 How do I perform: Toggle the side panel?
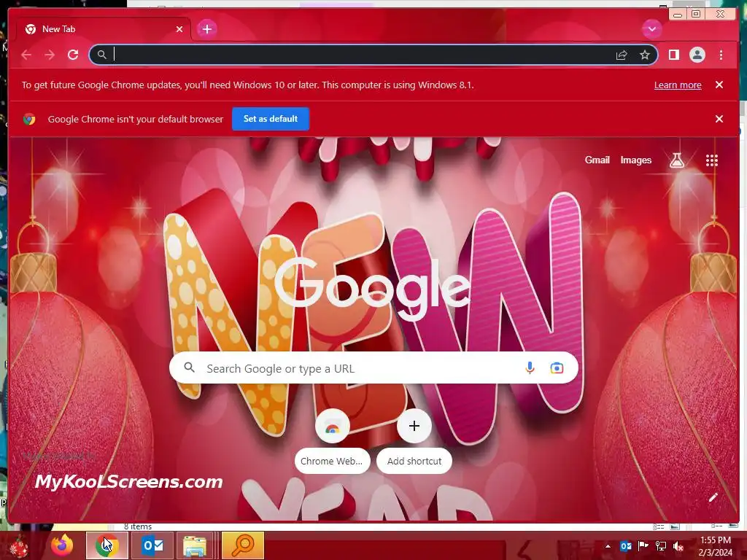tap(673, 55)
